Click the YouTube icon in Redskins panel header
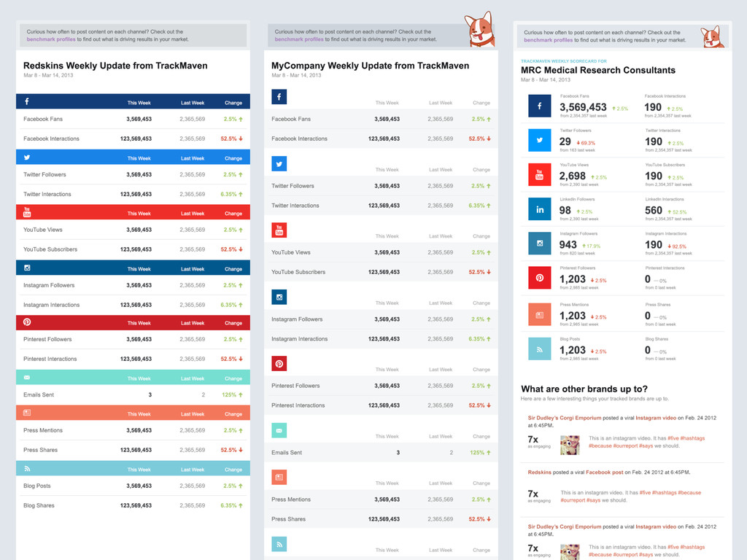747x560 pixels. (27, 212)
